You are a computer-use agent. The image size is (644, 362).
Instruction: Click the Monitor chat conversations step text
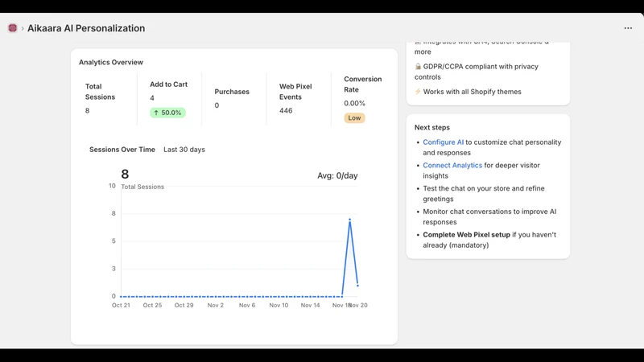pyautogui.click(x=489, y=216)
